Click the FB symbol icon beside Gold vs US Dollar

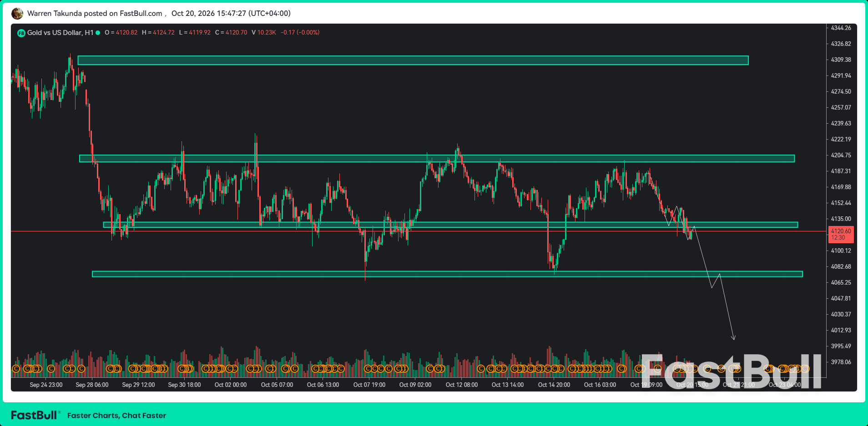21,33
